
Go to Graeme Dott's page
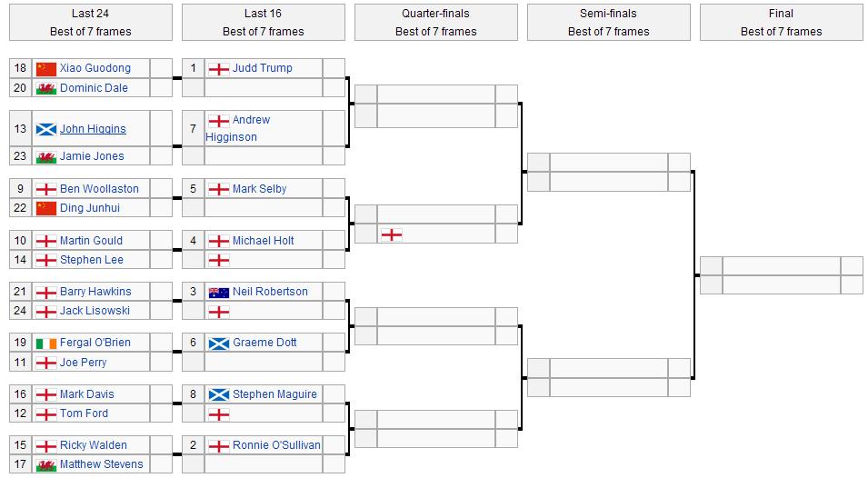pyautogui.click(x=264, y=343)
